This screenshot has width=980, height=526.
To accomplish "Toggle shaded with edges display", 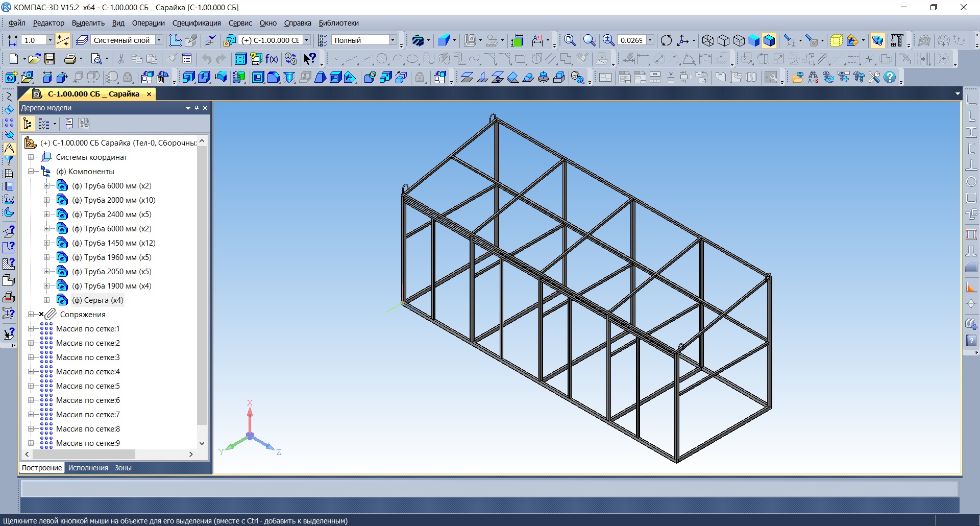I will (769, 40).
